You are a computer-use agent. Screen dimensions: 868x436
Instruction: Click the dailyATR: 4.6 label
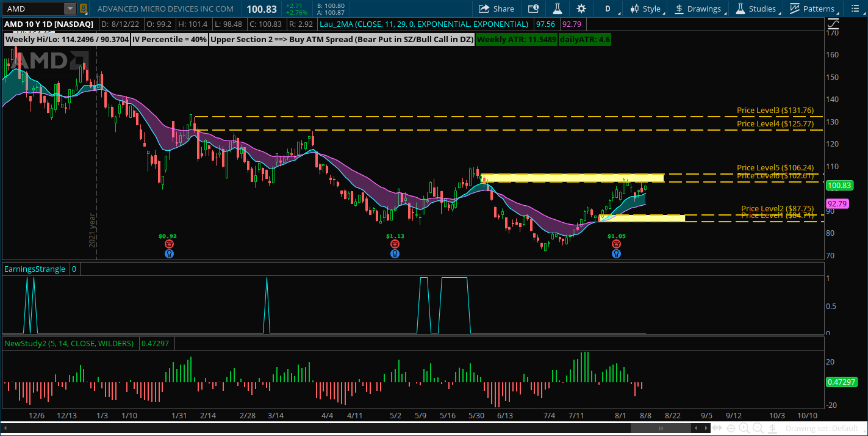585,39
